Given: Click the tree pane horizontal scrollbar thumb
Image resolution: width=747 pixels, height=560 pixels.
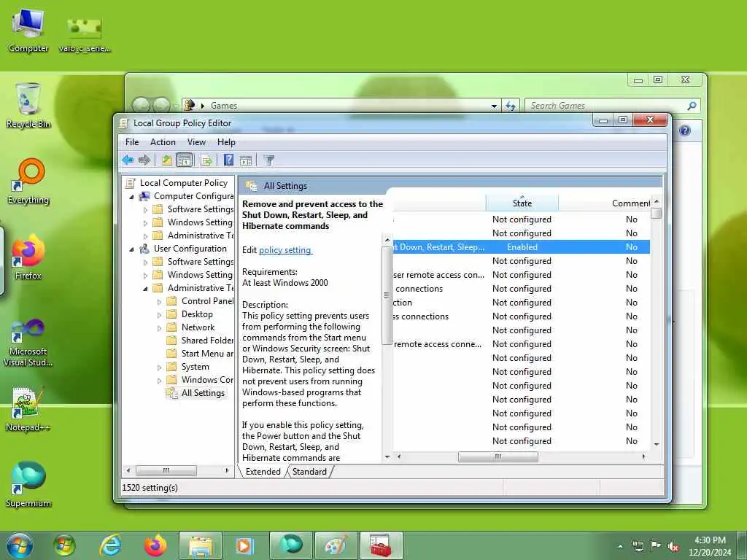Looking at the screenshot, I should (166, 470).
